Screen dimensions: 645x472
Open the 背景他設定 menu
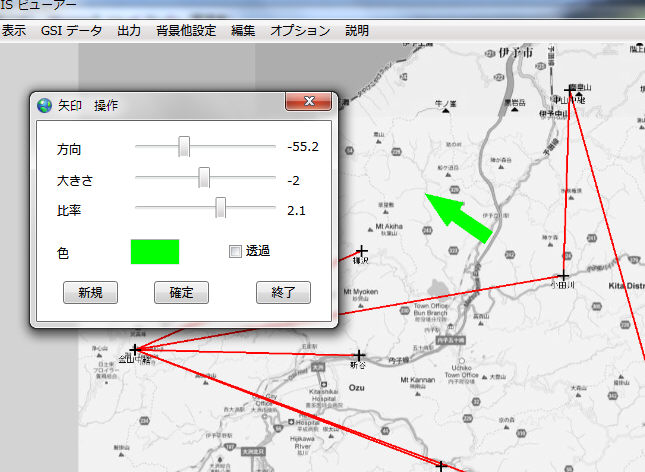pyautogui.click(x=186, y=31)
